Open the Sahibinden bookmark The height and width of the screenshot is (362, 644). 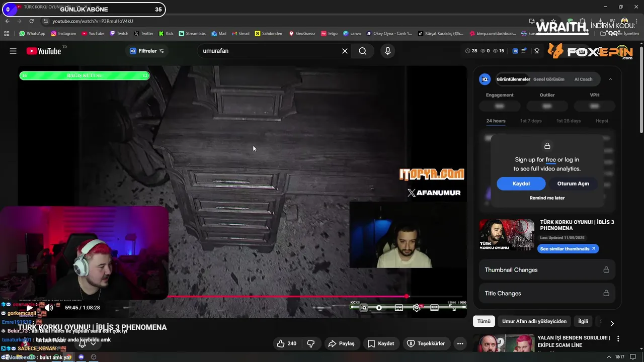coord(269,34)
